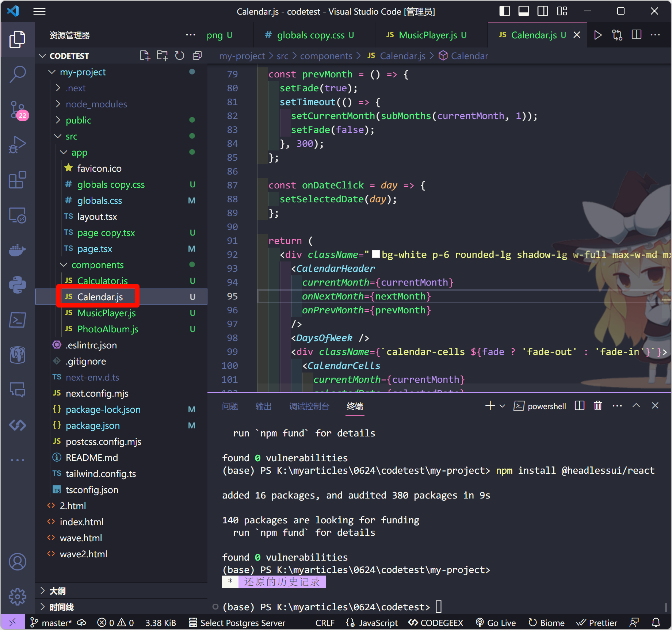Click Prettier in status bar
Screen dimensions: 672x630
[x=597, y=623]
